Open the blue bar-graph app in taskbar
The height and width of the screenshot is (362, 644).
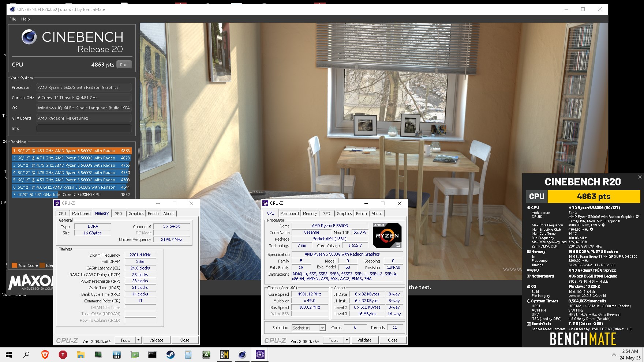(x=117, y=354)
